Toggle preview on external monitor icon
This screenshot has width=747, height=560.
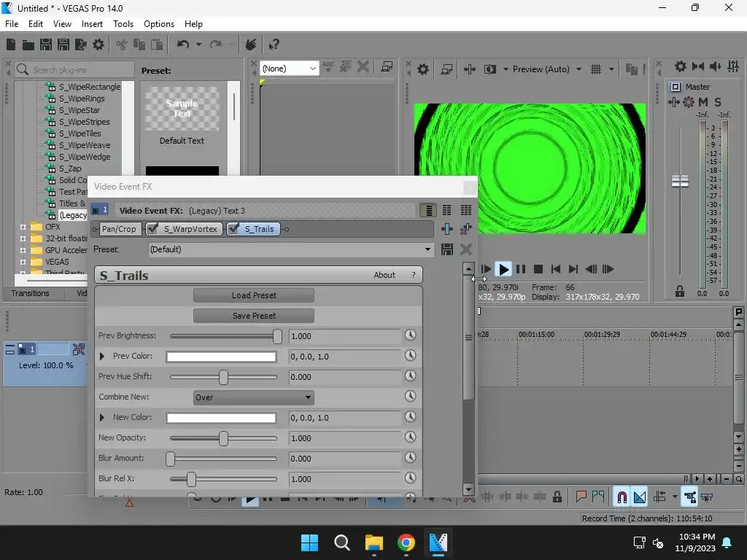pos(446,69)
